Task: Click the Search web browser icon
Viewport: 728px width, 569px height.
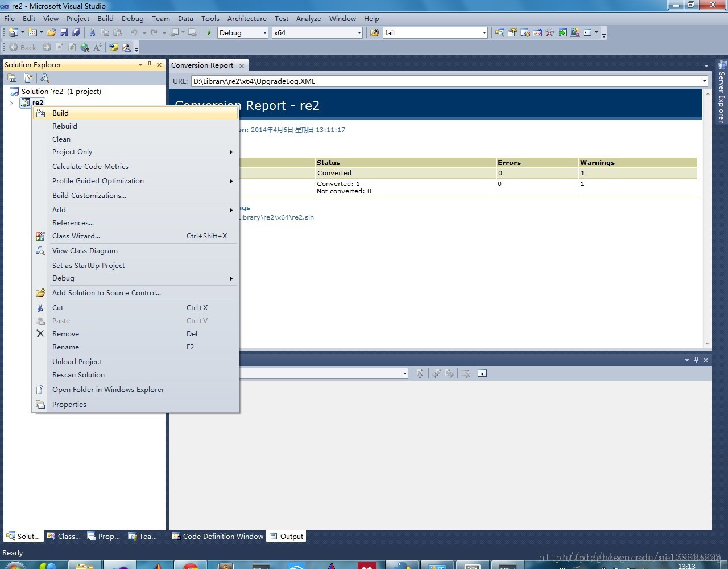Action: coord(85,47)
